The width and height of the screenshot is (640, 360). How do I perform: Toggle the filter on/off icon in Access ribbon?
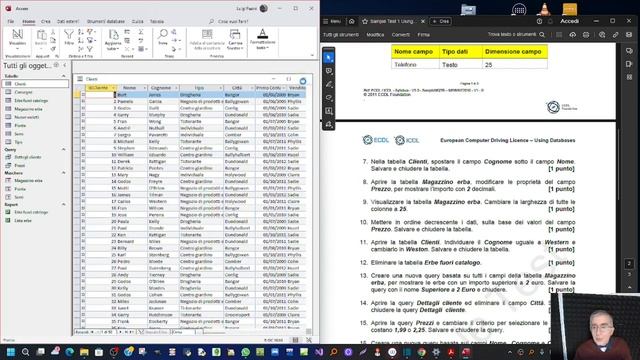(90, 49)
